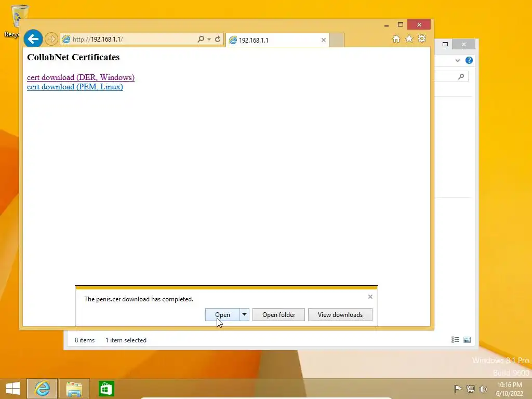Click the Forward navigation arrow
532x399 pixels.
(x=51, y=39)
